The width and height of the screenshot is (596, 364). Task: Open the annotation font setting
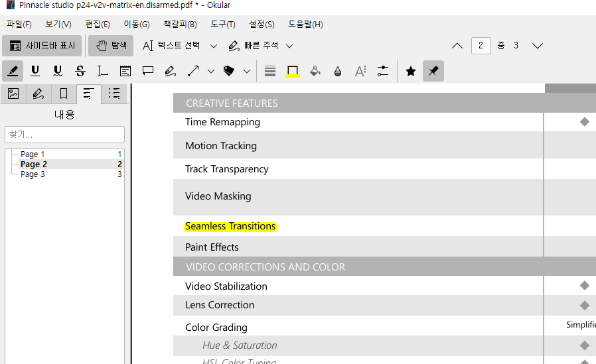point(360,71)
